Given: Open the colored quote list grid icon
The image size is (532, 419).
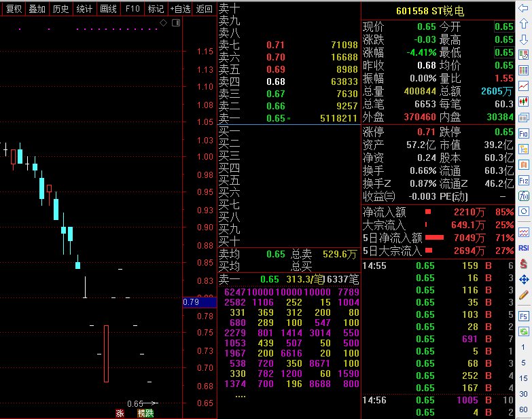Looking at the screenshot, I should pos(524,71).
